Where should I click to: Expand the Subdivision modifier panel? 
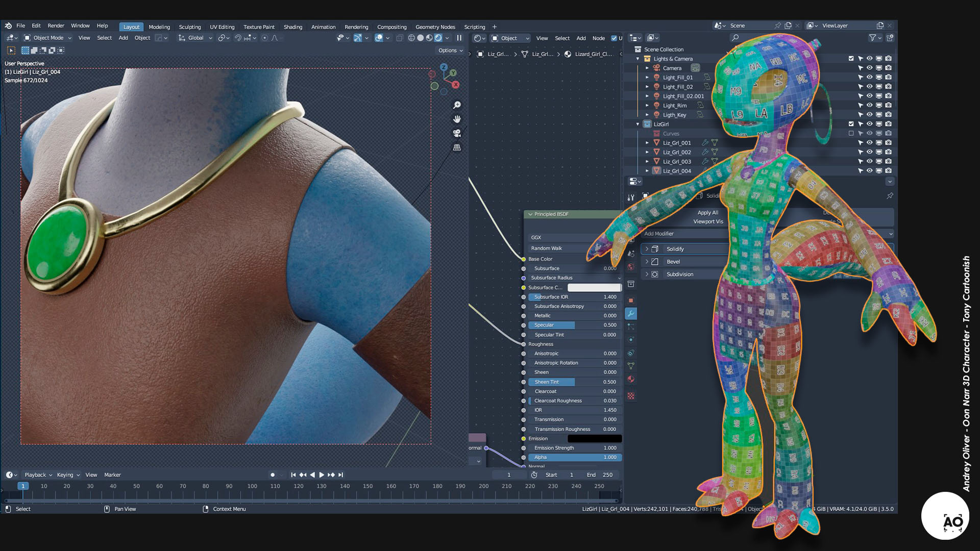tap(647, 274)
